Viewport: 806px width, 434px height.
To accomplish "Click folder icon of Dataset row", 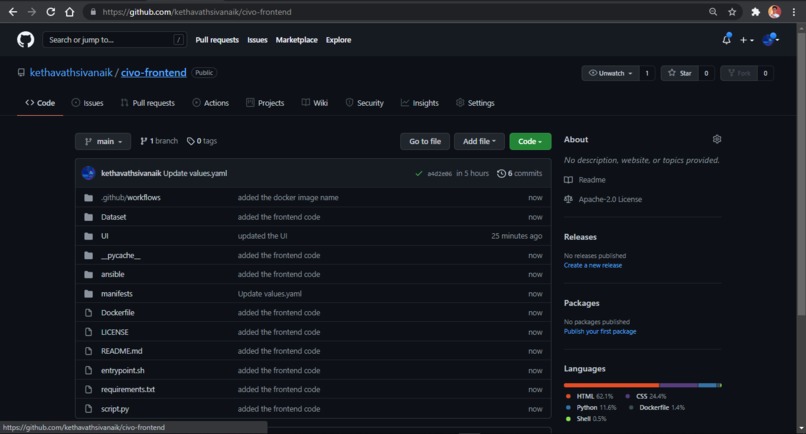I will click(x=88, y=217).
